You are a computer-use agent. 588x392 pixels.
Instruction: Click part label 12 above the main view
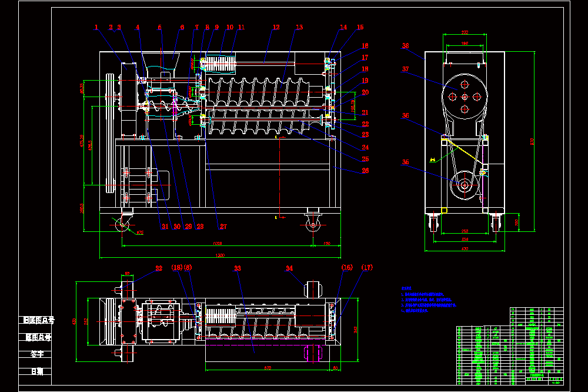click(276, 28)
